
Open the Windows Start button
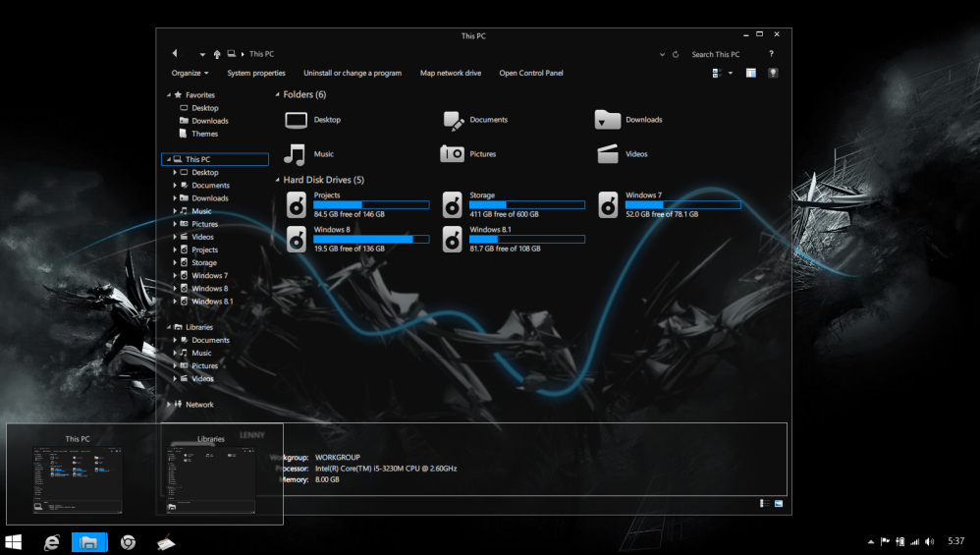(x=13, y=542)
